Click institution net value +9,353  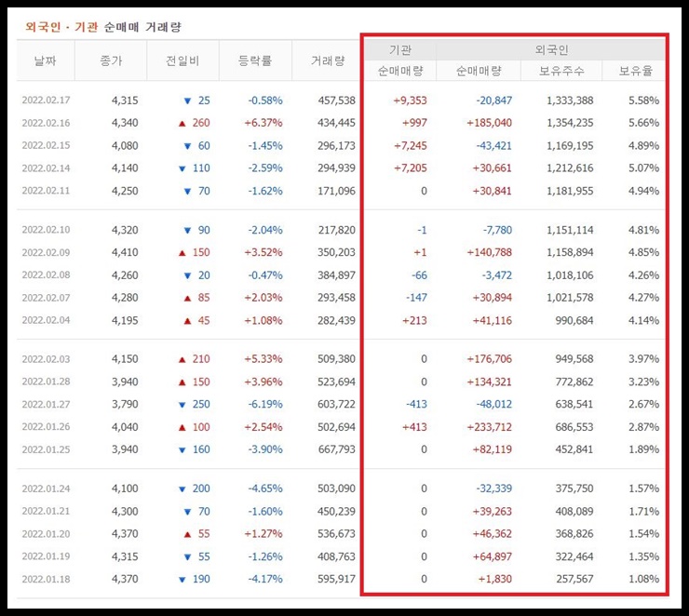pyautogui.click(x=410, y=100)
